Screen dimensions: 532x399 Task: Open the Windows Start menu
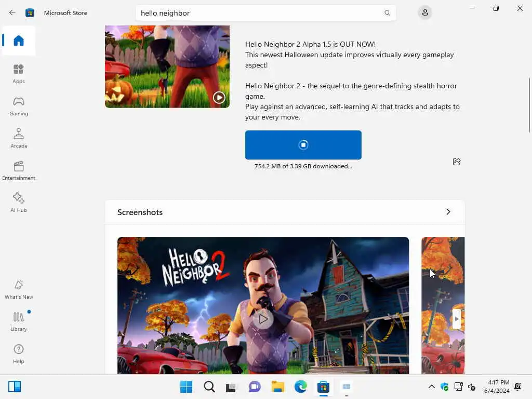coord(187,387)
